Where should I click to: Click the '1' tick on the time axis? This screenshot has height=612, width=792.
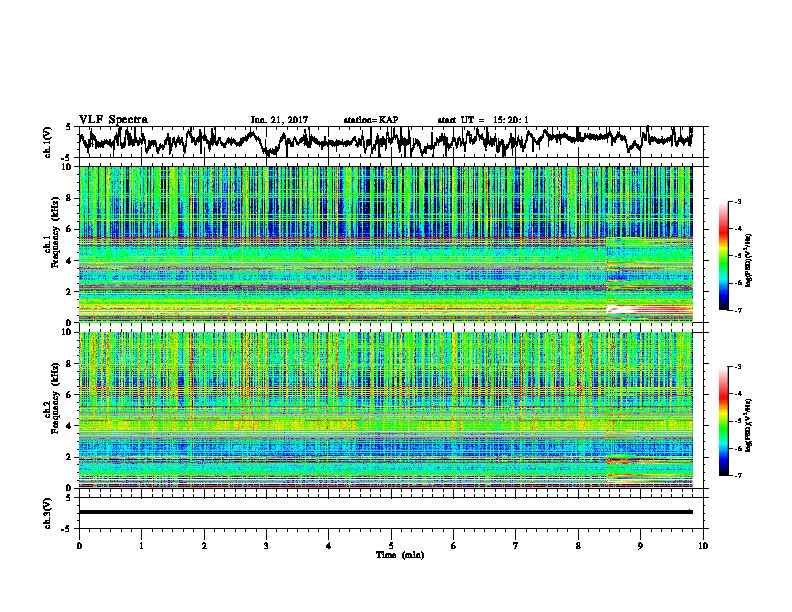[x=141, y=546]
